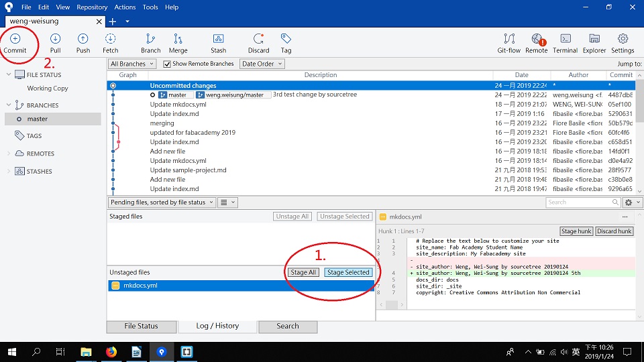
Task: Switch to the File Status tab
Action: point(142,326)
